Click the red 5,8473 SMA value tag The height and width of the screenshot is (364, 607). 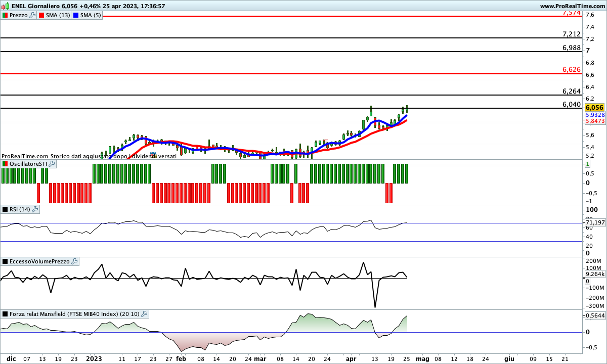(594, 121)
